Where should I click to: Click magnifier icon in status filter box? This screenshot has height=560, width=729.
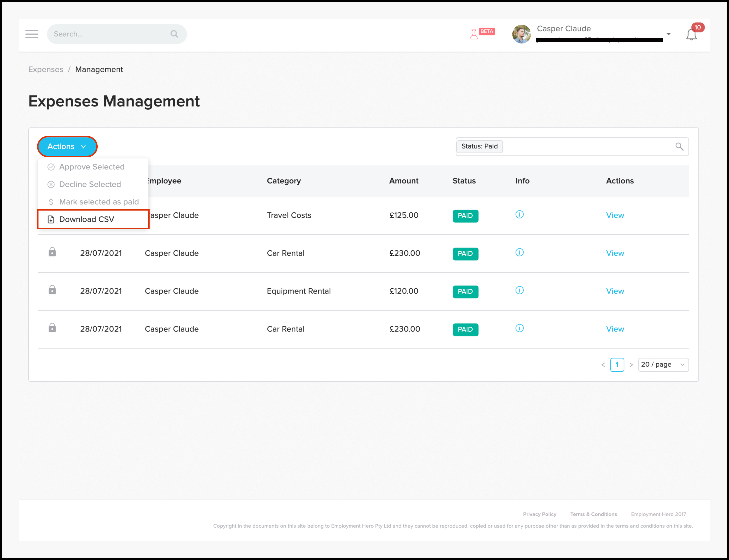pyautogui.click(x=679, y=146)
